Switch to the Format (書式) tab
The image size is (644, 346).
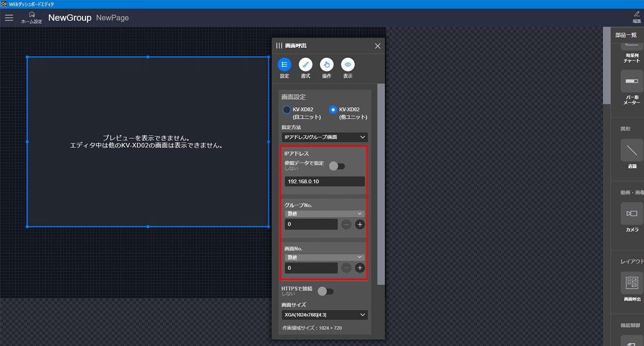[x=305, y=64]
